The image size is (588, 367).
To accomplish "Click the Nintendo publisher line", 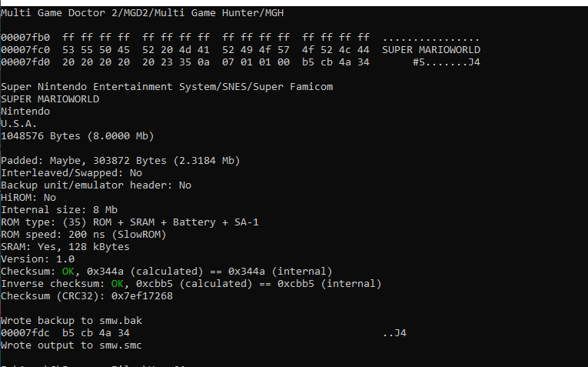I will (25, 112).
